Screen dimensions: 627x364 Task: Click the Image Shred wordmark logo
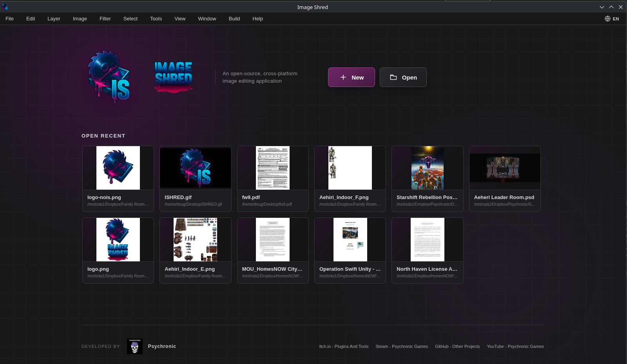pyautogui.click(x=173, y=77)
